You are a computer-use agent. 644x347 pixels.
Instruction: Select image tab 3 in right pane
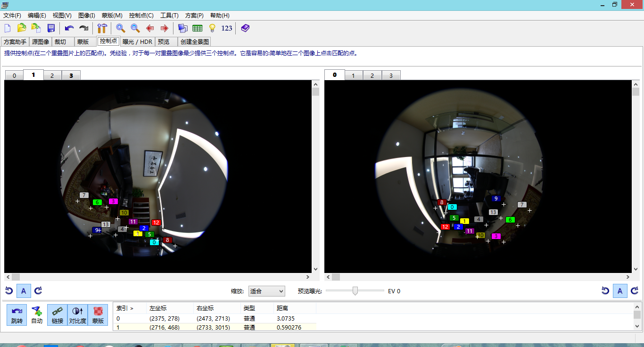[x=391, y=75]
